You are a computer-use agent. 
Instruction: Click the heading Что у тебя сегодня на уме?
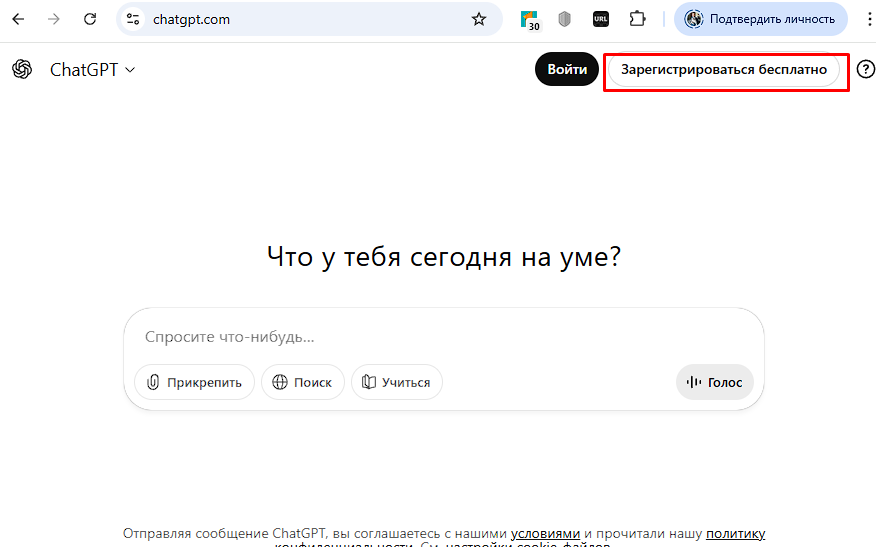pos(444,257)
